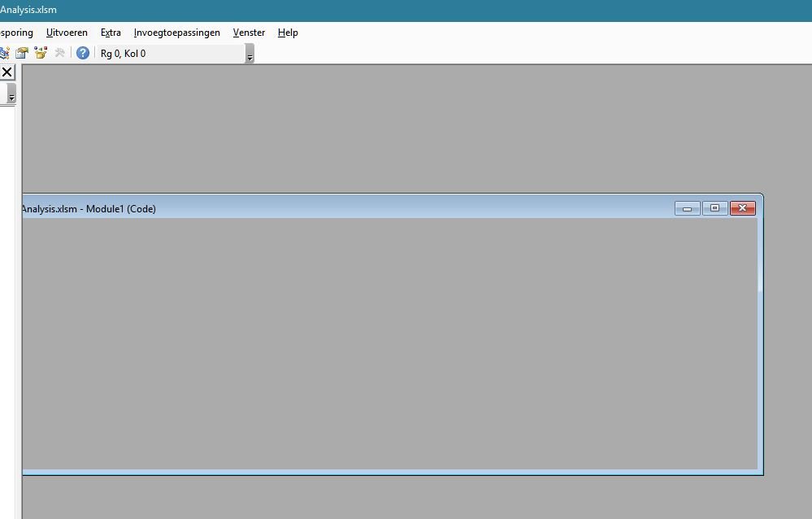Click the 'Rg 0, Kol 0' position field

170,54
